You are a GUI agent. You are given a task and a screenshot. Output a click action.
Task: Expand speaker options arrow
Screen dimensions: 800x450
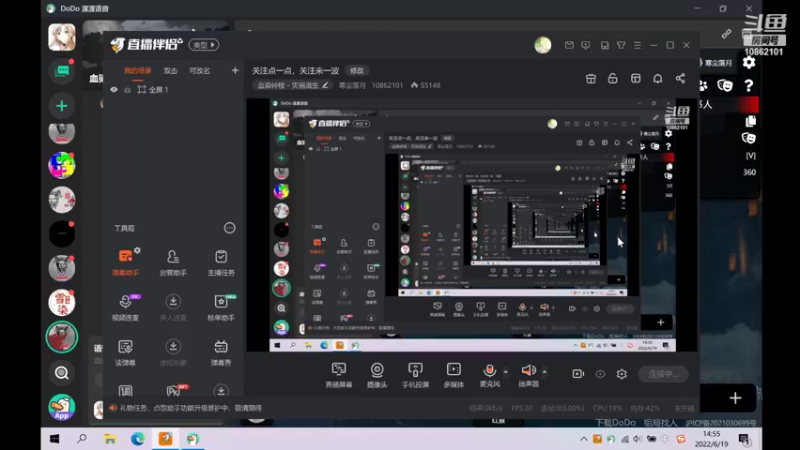(x=544, y=371)
